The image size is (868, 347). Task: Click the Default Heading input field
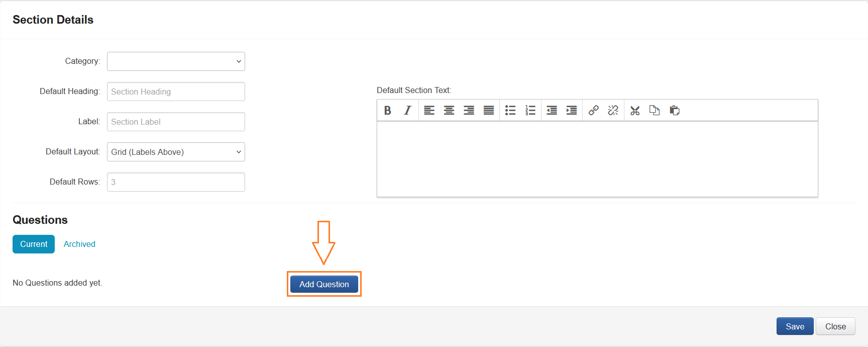click(x=176, y=92)
